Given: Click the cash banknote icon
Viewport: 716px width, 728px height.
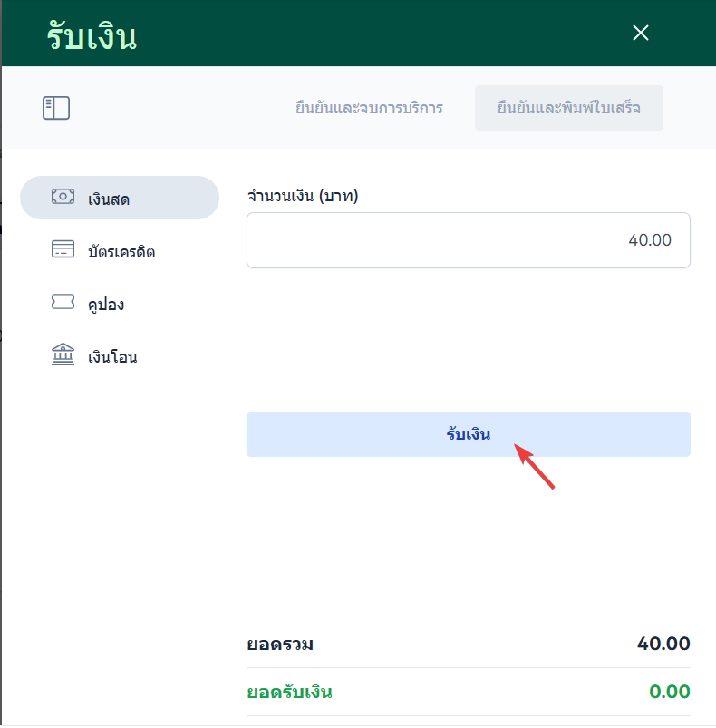Looking at the screenshot, I should point(63,197).
